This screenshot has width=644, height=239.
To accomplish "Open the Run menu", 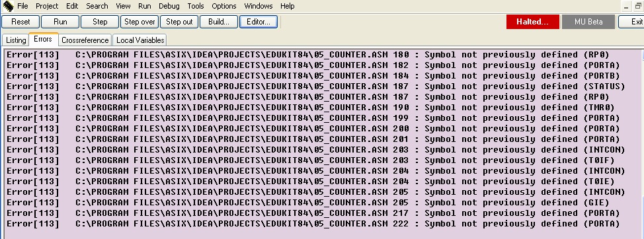I will point(145,6).
